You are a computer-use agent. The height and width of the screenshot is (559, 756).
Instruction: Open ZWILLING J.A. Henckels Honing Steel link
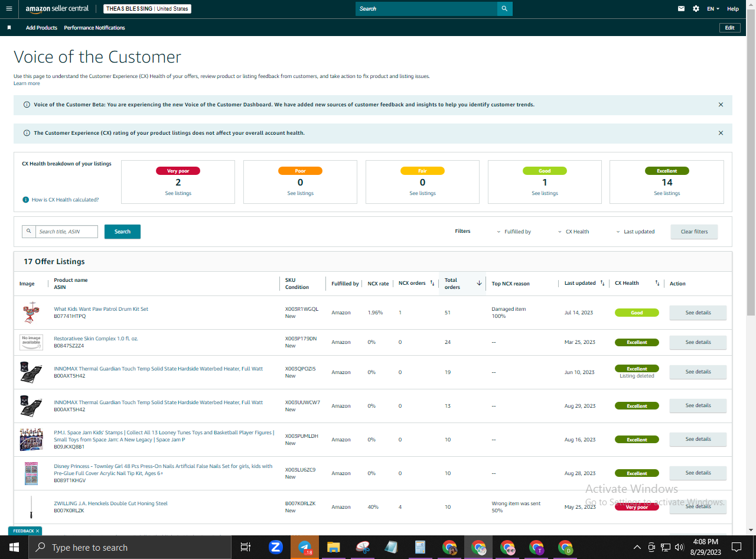(110, 503)
